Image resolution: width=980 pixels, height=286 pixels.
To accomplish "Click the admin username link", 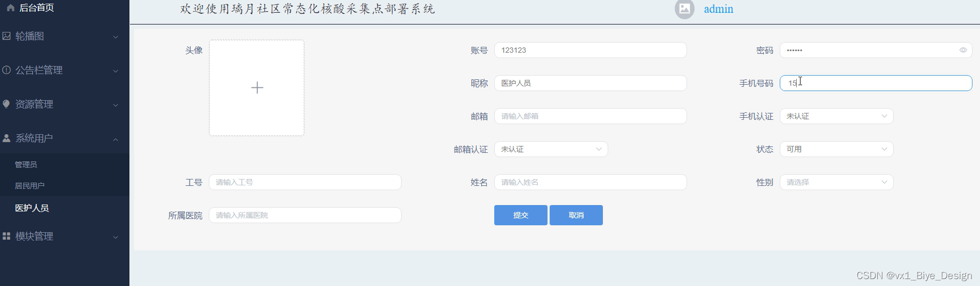I will 718,9.
